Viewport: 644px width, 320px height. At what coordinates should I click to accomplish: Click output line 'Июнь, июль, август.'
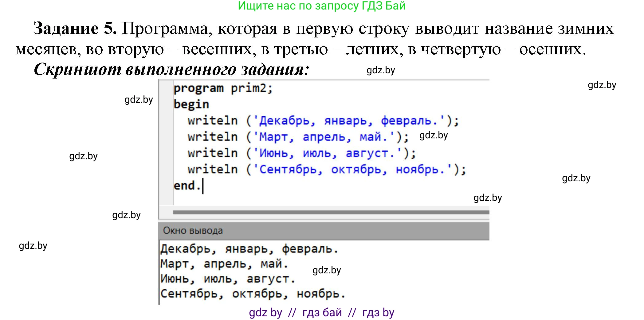pos(228,279)
